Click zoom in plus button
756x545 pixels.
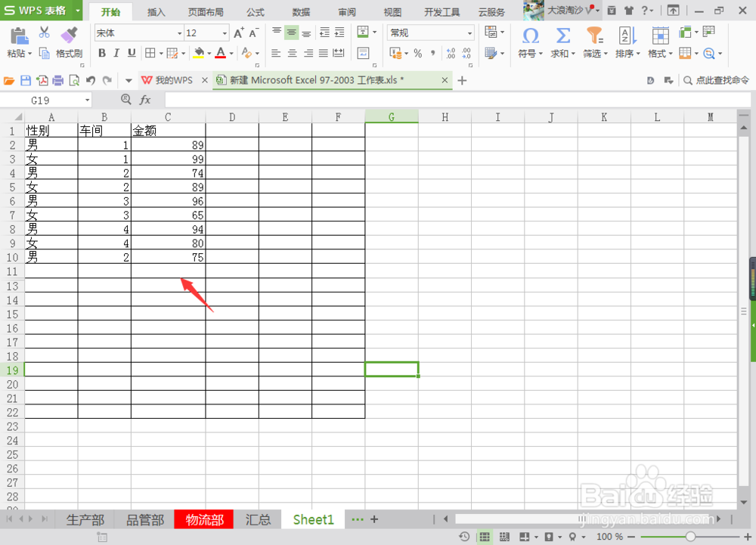(x=748, y=537)
